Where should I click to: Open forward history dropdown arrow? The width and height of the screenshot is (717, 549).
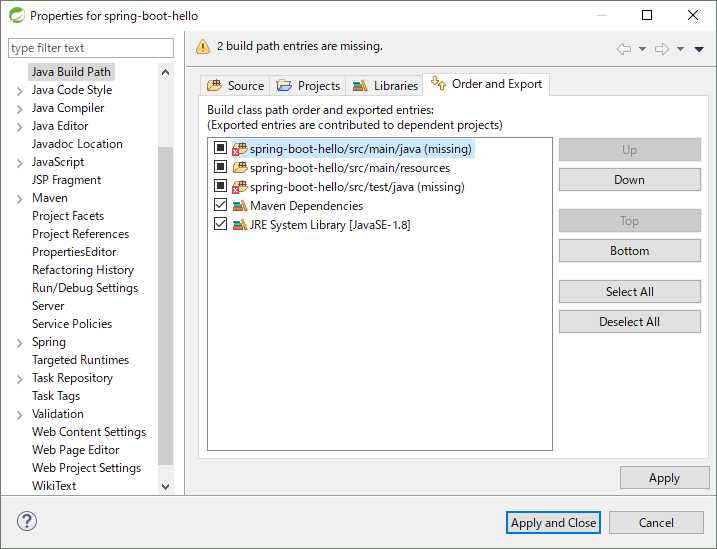tap(680, 48)
